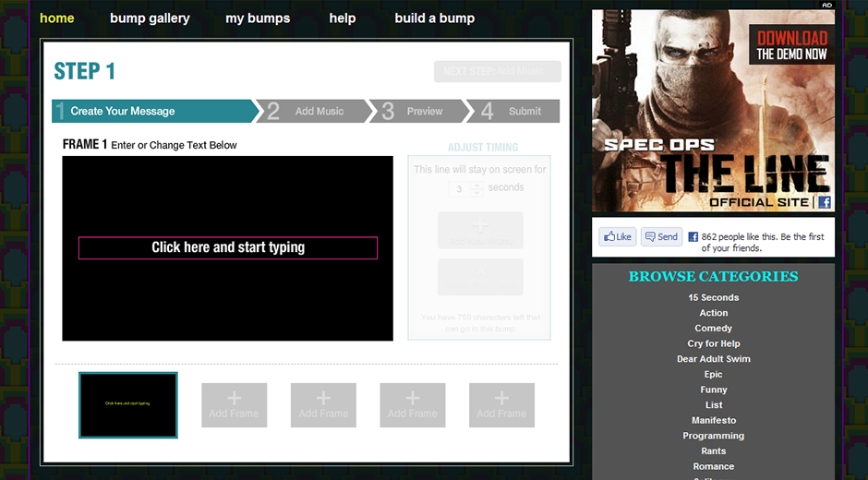Viewport: 868px width, 480px height.
Task: Open the home navigation link
Action: [57, 18]
